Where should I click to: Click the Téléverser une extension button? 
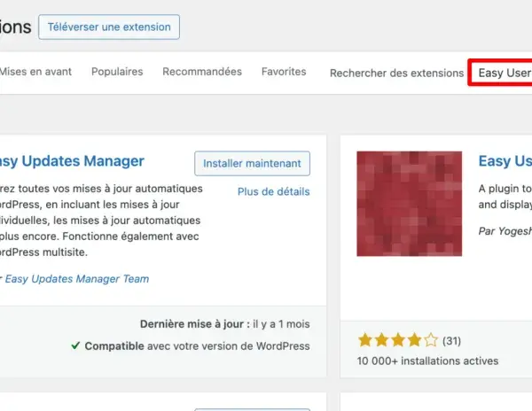[109, 27]
